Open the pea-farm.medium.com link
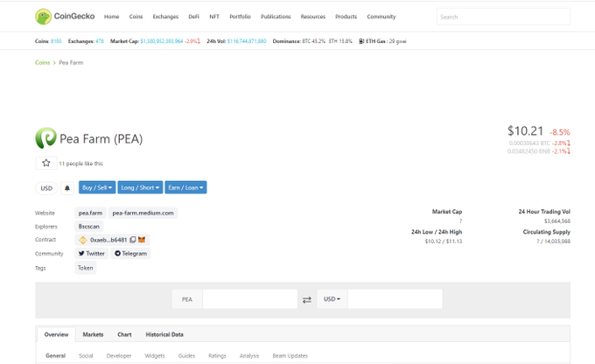The height and width of the screenshot is (364, 595). 143,213
